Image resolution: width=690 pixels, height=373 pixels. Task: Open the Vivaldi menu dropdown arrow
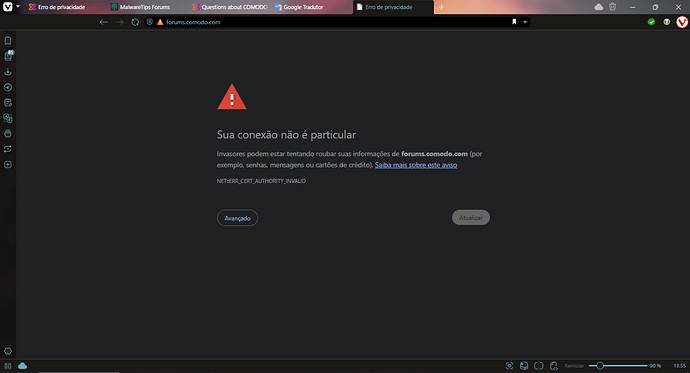pyautogui.click(x=18, y=7)
